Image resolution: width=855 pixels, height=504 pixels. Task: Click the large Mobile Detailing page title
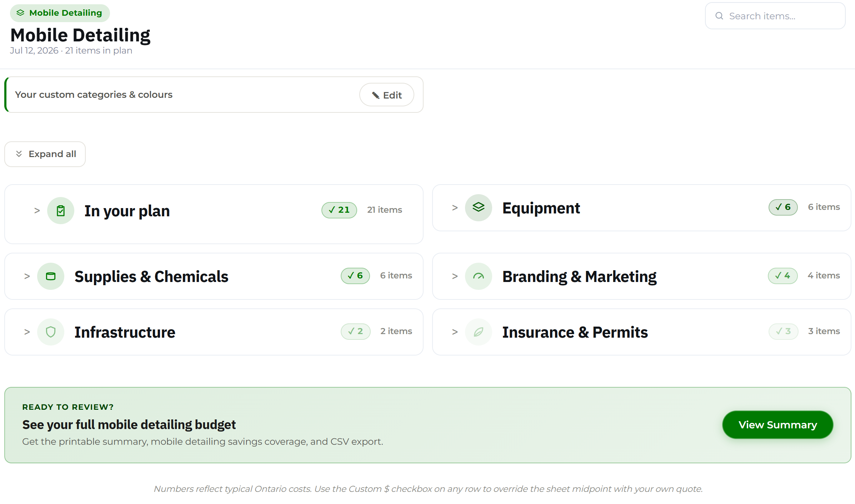pos(80,35)
